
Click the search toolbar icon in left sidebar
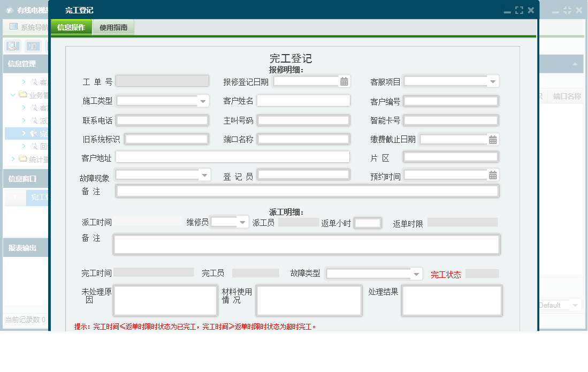point(12,46)
